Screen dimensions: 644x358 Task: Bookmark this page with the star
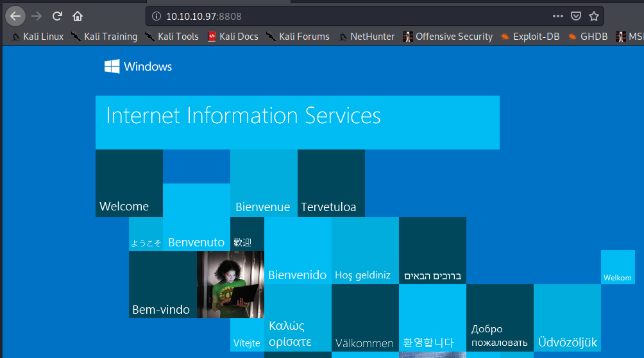594,17
